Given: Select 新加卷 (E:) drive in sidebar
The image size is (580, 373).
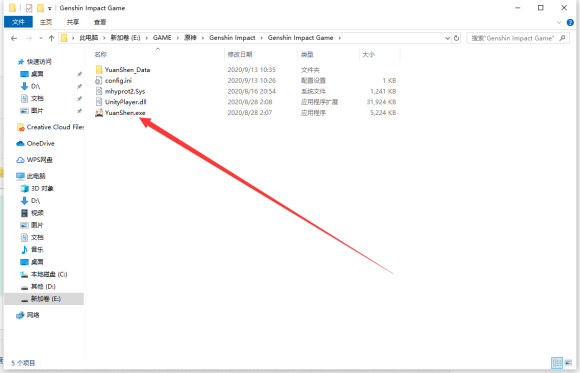Looking at the screenshot, I should [44, 299].
